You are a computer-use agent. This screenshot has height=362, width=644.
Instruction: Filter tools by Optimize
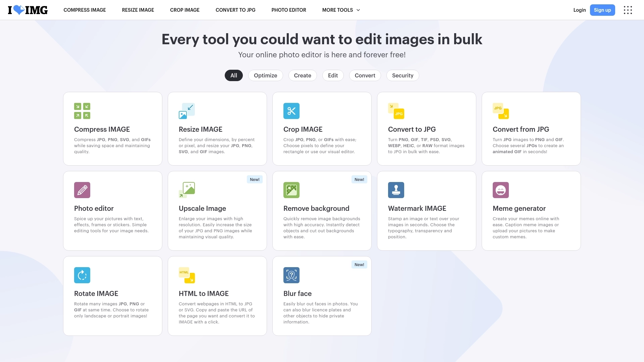266,75
